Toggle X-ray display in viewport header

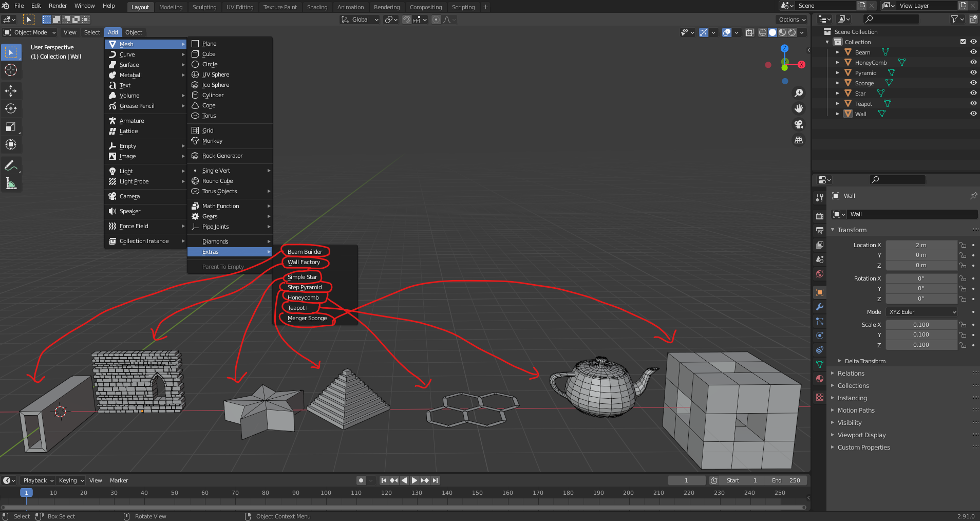click(x=750, y=32)
